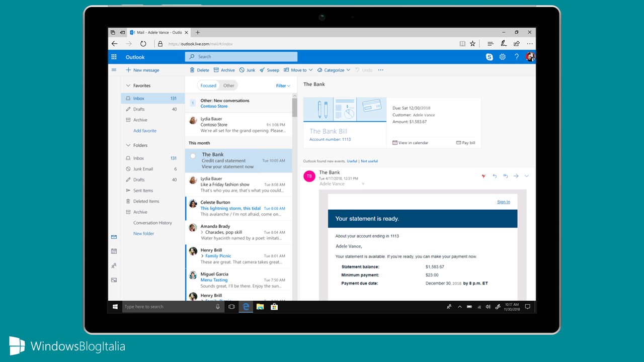Switch to the Mail module icon
This screenshot has height=362, width=644.
pyautogui.click(x=114, y=237)
